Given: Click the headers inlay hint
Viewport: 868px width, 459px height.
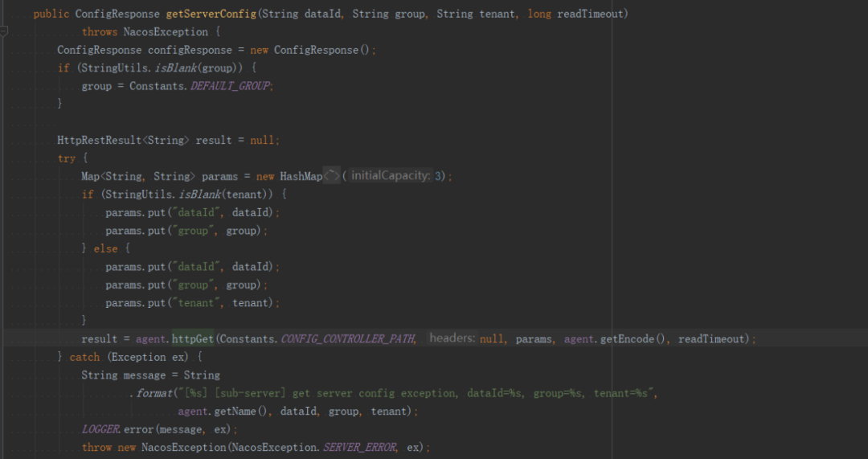Looking at the screenshot, I should [x=452, y=338].
